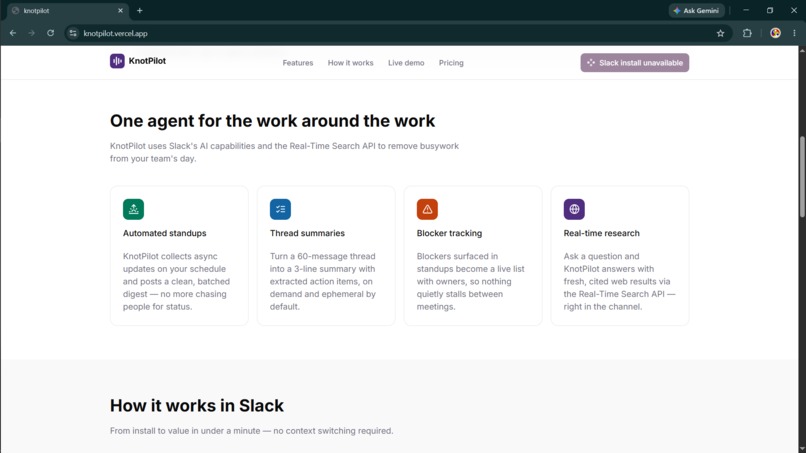
Task: Open the Chrome profile avatar
Action: tap(775, 33)
